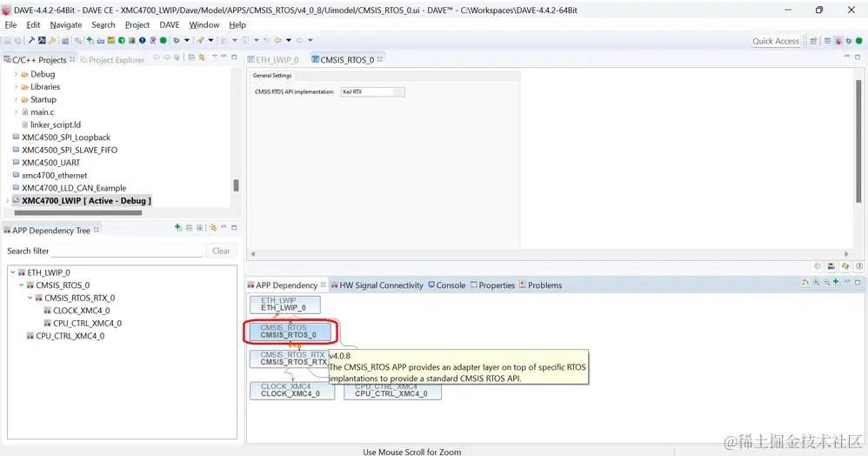Expand the main.c entry
Screen dimensions: 868x456
pos(16,112)
